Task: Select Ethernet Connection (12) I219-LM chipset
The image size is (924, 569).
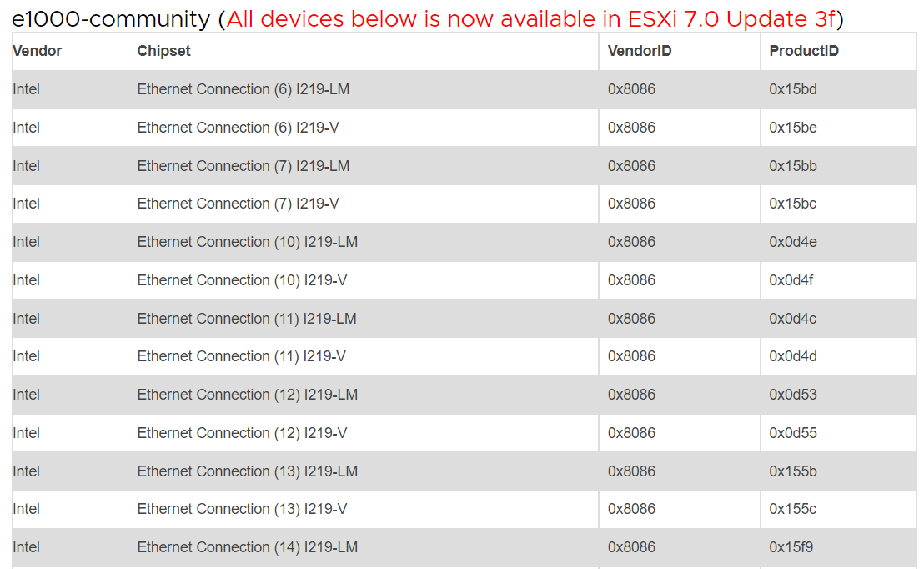Action: coord(248,395)
